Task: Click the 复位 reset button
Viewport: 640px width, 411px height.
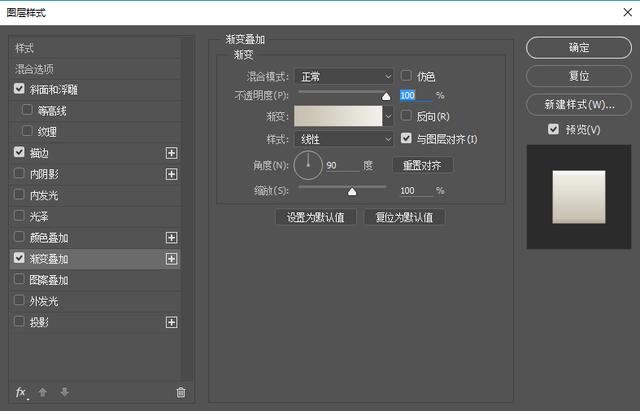Action: (579, 76)
